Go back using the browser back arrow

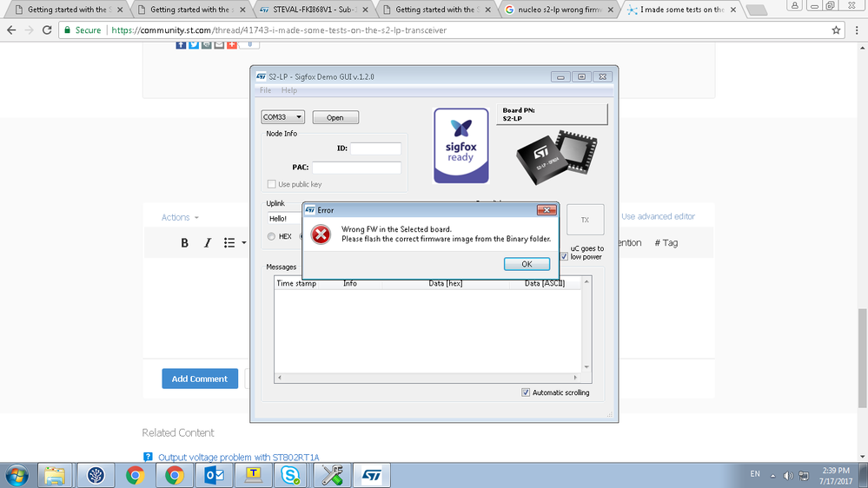[11, 30]
